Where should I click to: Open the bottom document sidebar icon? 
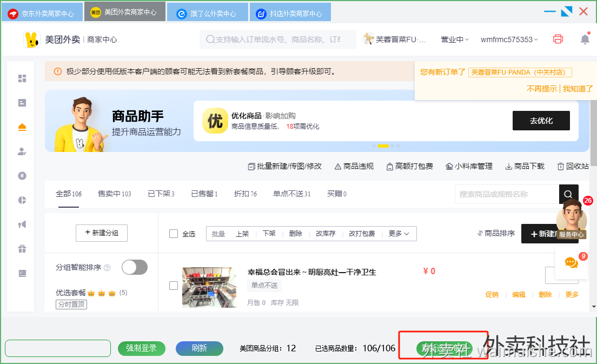pos(22,273)
